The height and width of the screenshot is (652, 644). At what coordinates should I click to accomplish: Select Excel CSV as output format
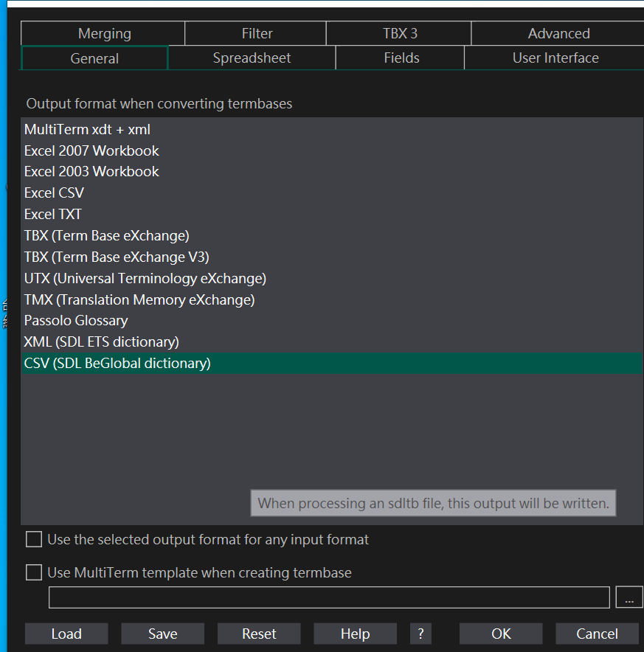54,193
